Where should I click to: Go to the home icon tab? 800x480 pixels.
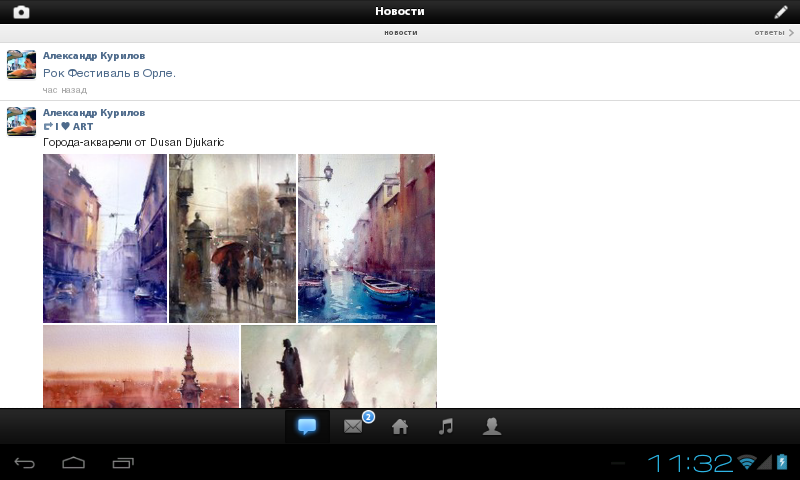pos(399,426)
